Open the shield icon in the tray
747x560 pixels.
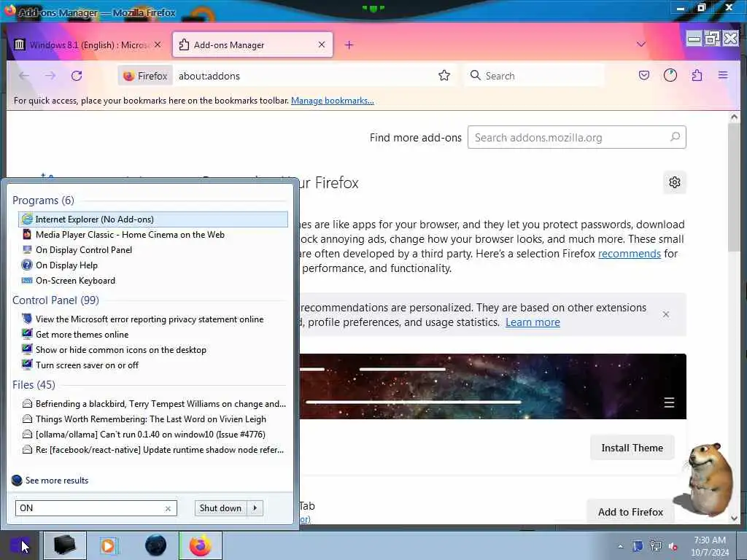[638, 546]
